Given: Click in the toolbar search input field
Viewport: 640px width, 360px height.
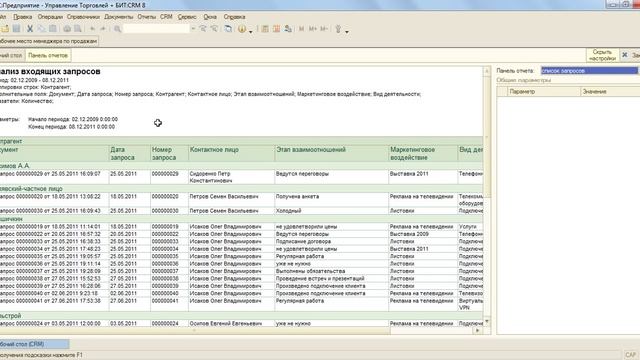Looking at the screenshot, I should click(156, 29).
